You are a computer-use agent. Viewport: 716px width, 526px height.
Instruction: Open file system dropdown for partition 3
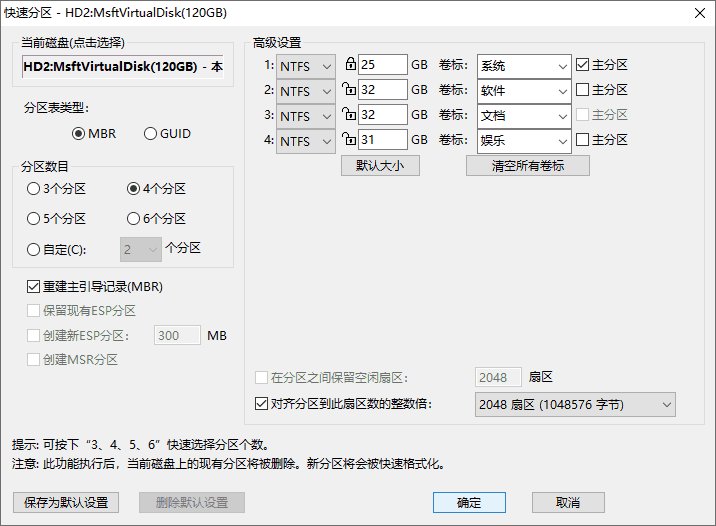tap(305, 116)
